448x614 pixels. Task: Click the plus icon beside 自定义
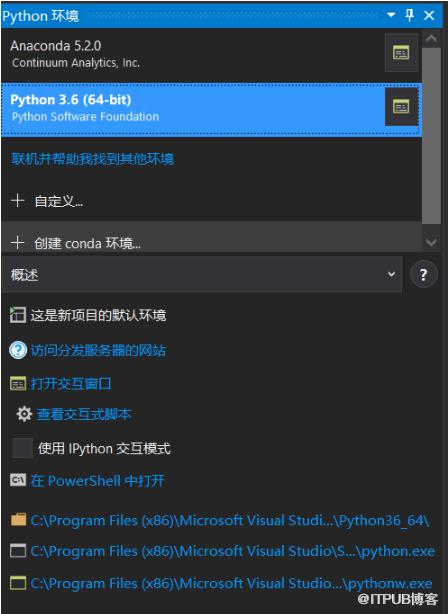point(17,200)
